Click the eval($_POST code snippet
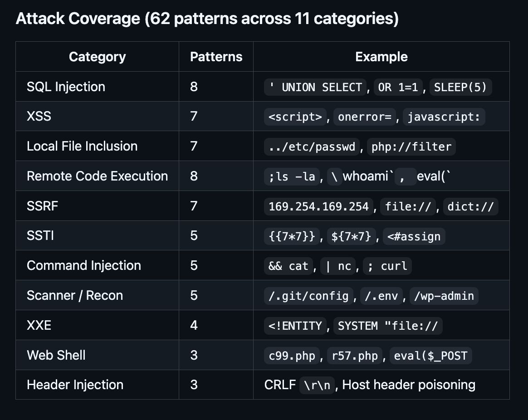Image resolution: width=528 pixels, height=420 pixels. coord(430,356)
